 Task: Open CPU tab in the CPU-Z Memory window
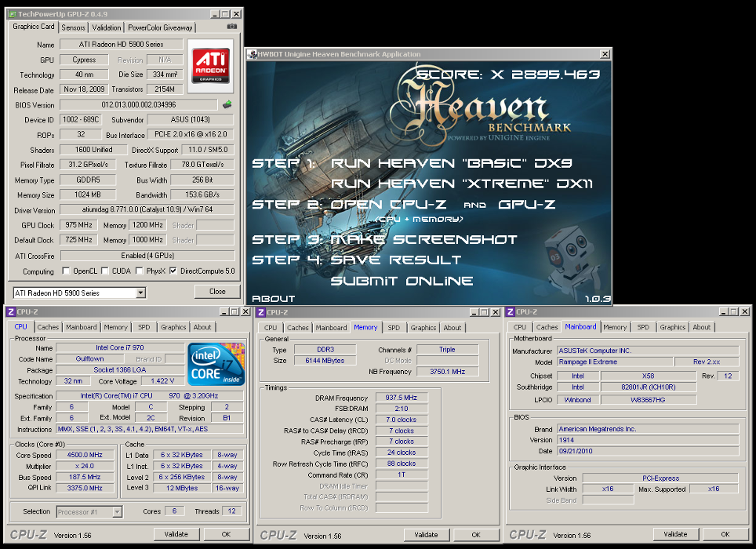[x=271, y=327]
